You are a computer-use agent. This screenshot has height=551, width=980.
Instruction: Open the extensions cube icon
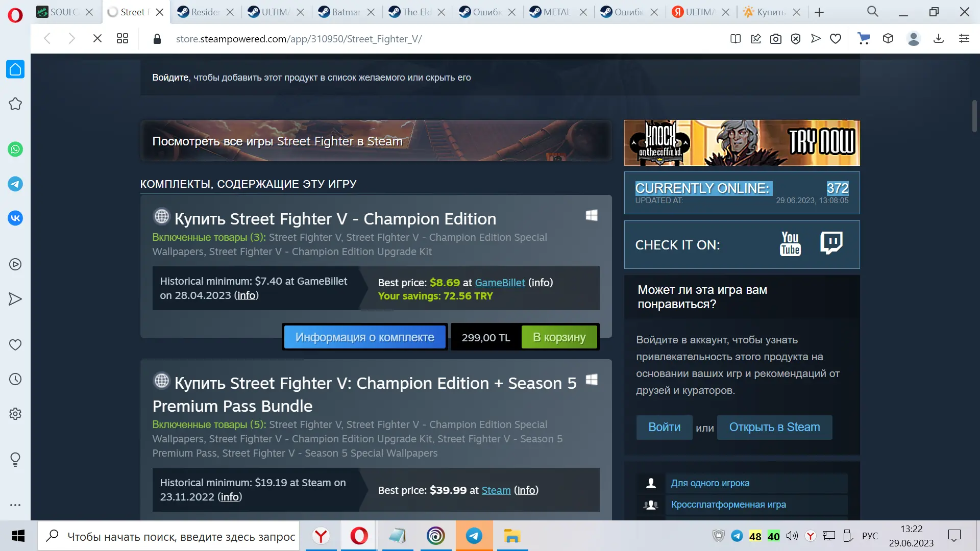pyautogui.click(x=888, y=38)
